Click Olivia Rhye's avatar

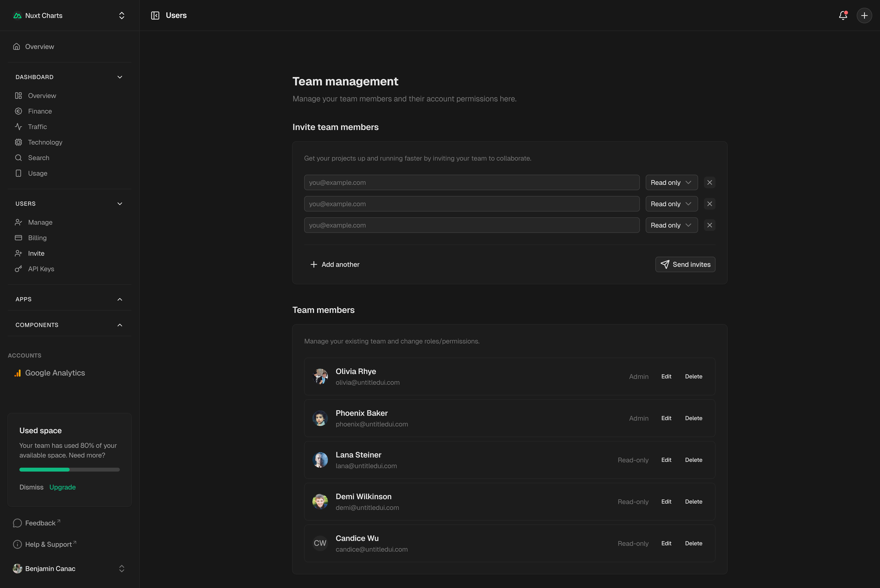point(320,376)
